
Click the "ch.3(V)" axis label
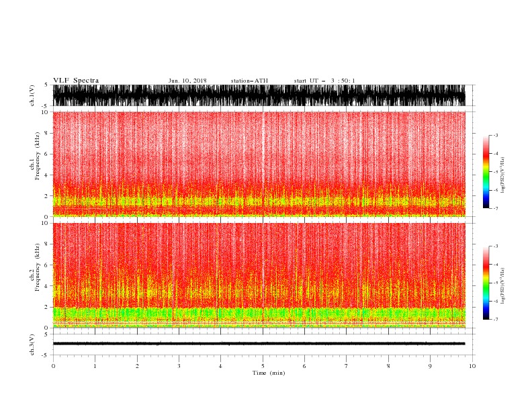click(x=32, y=345)
